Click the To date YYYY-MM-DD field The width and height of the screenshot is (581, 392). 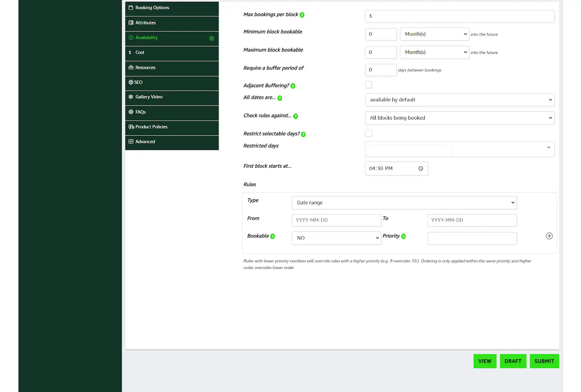472,220
